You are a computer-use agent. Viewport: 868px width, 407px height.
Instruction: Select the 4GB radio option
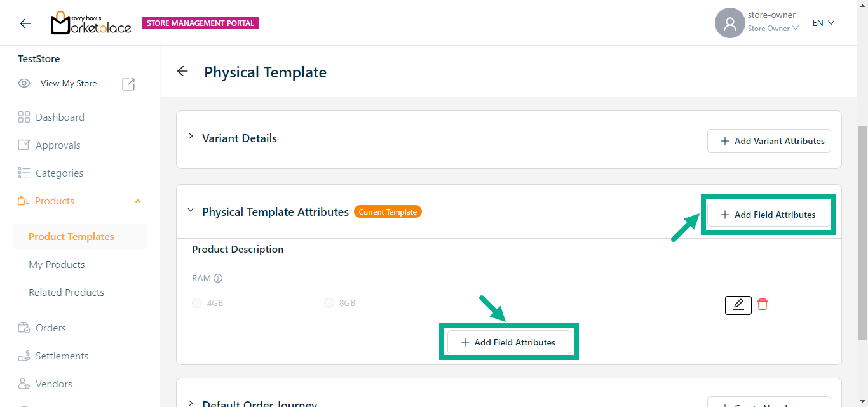tap(197, 303)
